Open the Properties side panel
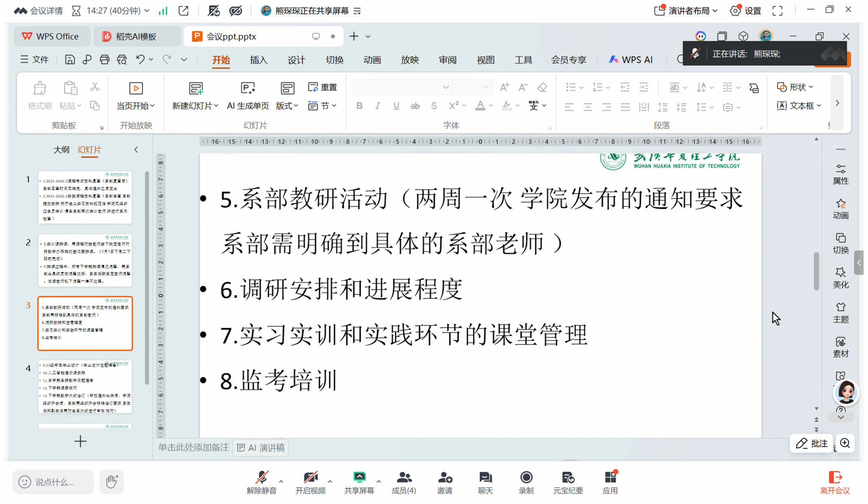The width and height of the screenshot is (868, 504). (841, 174)
